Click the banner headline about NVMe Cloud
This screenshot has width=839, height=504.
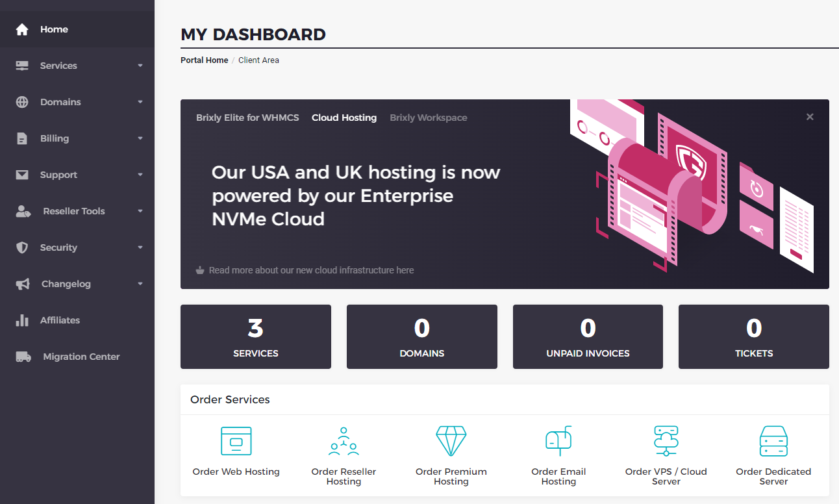pos(356,195)
